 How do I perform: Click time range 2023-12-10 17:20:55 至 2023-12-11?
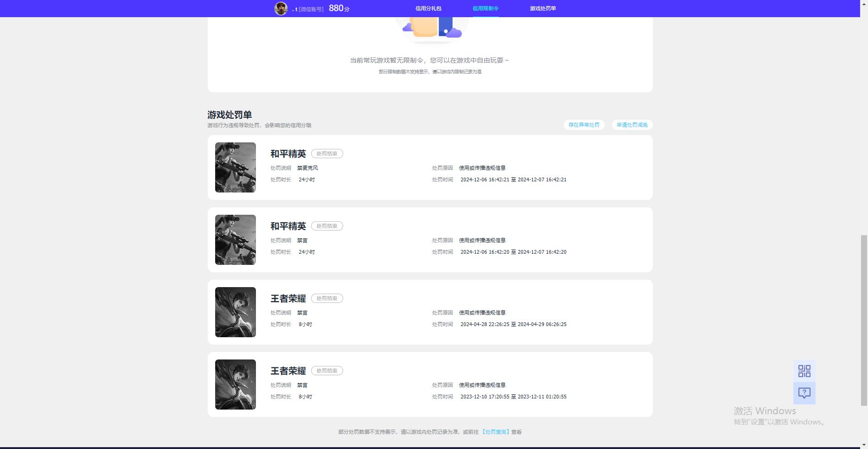513,397
